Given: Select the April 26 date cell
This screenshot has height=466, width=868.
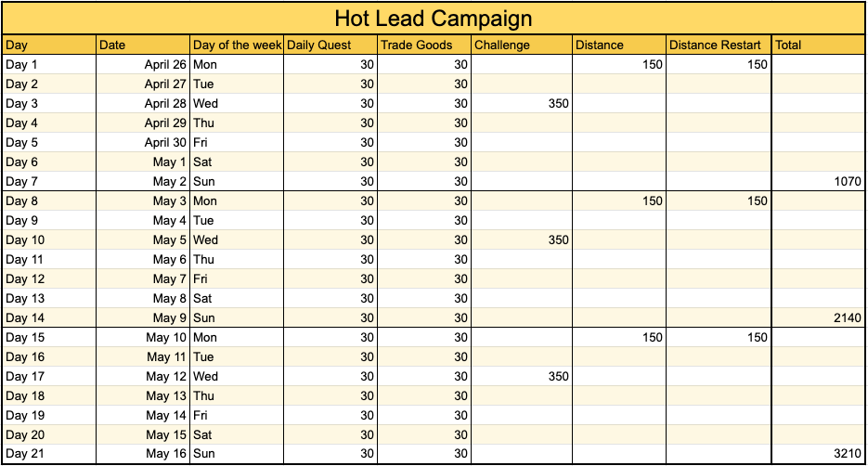Looking at the screenshot, I should click(x=143, y=65).
